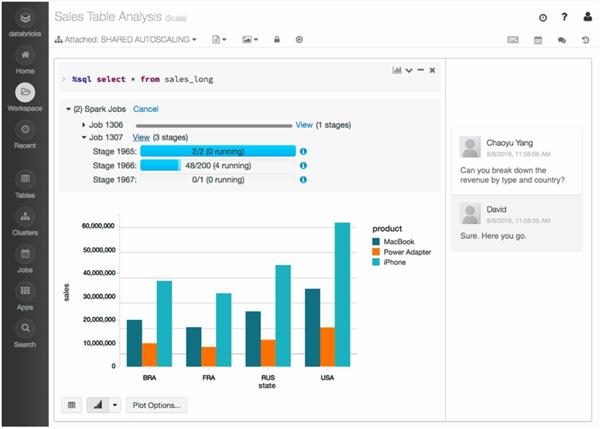This screenshot has height=429, width=600.
Task: Open Jobs in sidebar
Action: 25,259
